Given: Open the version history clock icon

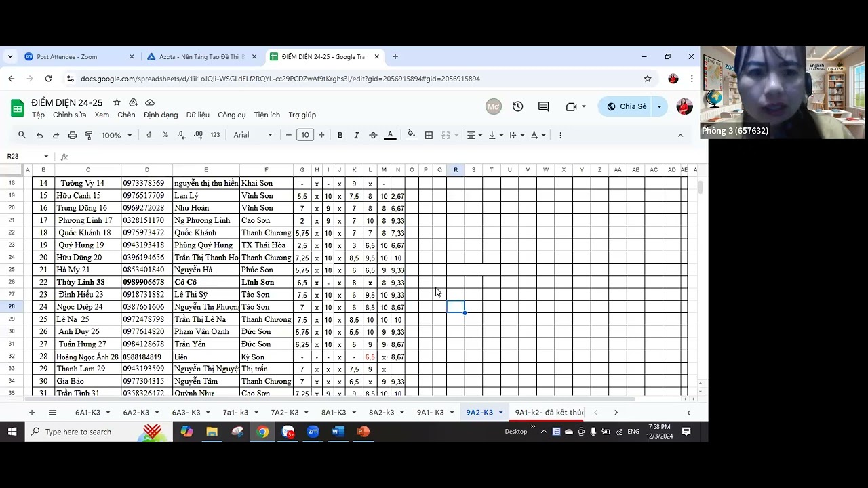Looking at the screenshot, I should pos(518,106).
